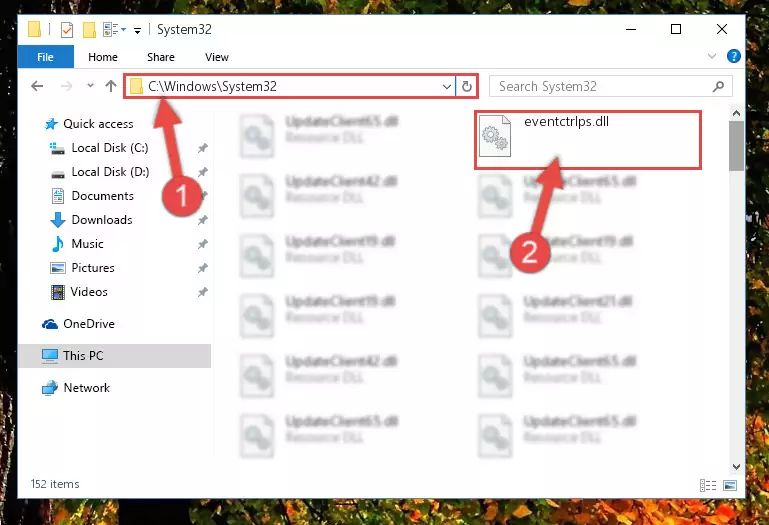Click the pin icon next to Videos
Viewport: 769px width, 525px height.
(203, 292)
